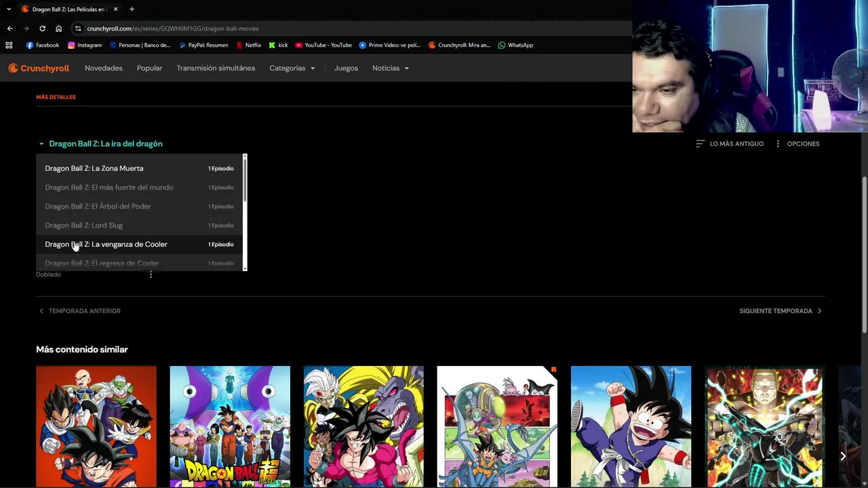Go to Popular
Viewport: 868px width, 488px height.
point(149,68)
